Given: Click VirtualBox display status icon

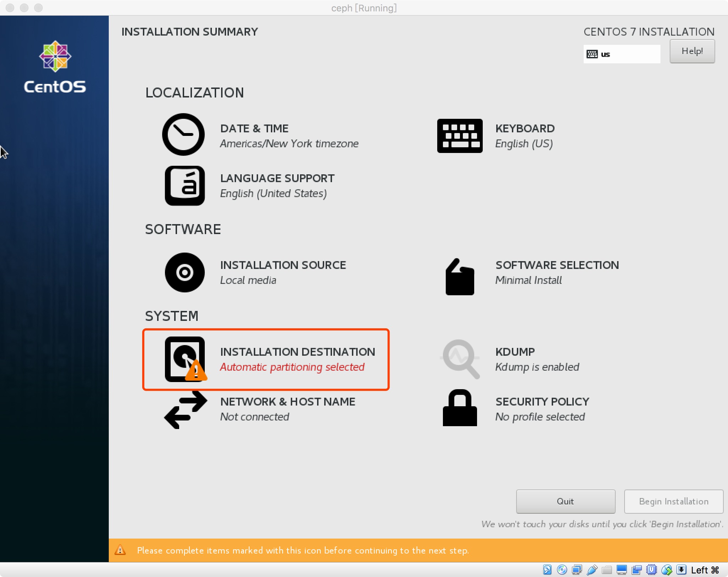Looking at the screenshot, I should [622, 570].
